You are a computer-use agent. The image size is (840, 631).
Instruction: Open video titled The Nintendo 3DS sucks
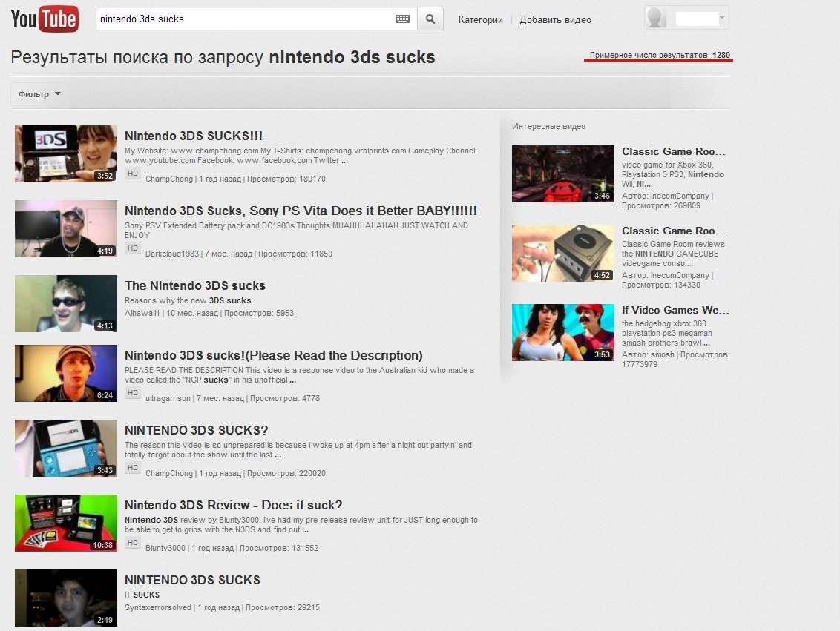(x=194, y=285)
